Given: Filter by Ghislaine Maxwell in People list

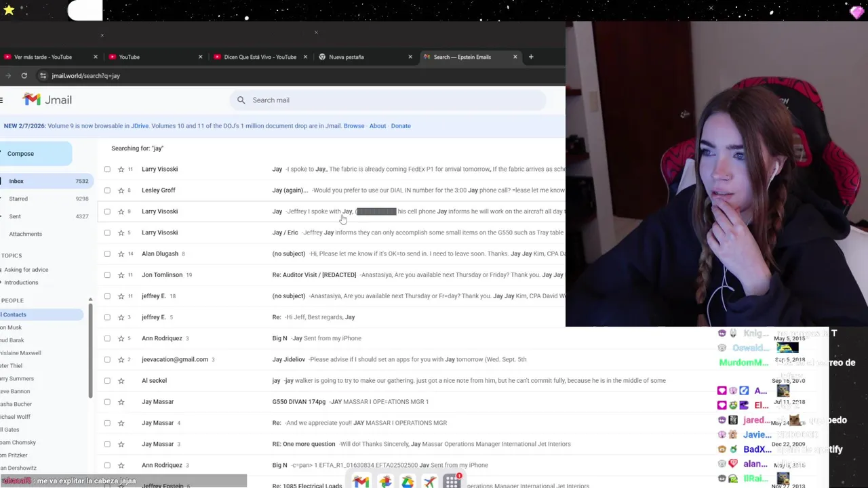Looking at the screenshot, I should 20,353.
